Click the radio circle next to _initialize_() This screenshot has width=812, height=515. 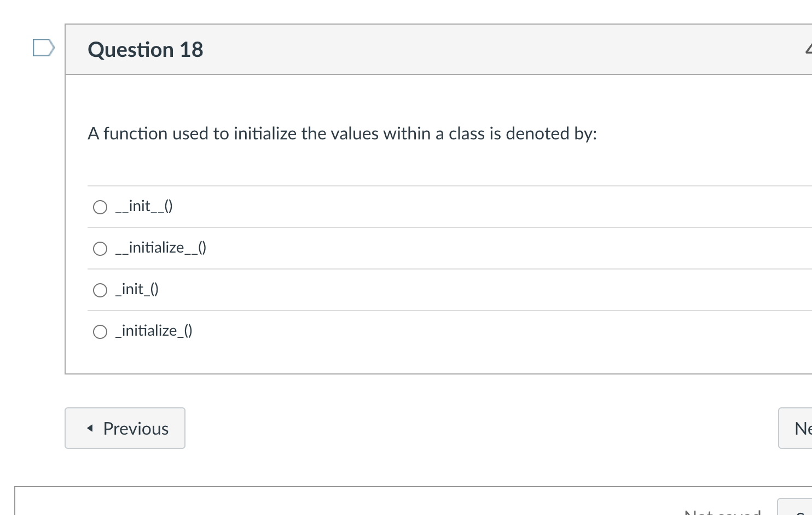pyautogui.click(x=100, y=331)
